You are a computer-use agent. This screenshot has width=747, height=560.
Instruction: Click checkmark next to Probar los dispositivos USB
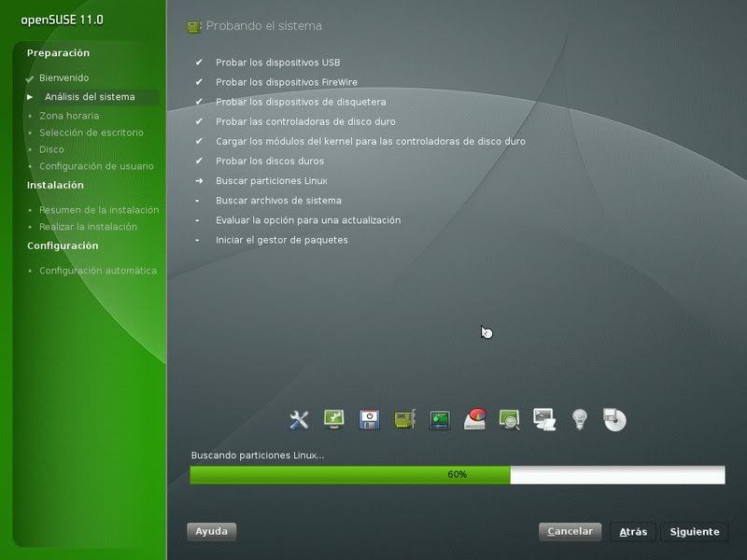click(199, 62)
